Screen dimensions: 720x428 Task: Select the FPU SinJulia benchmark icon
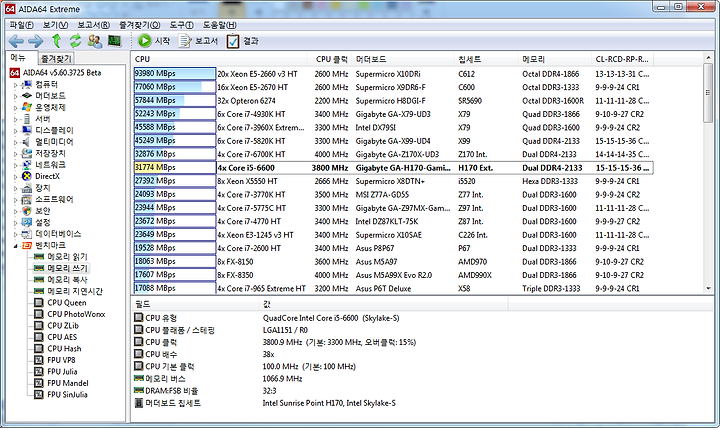pyautogui.click(x=39, y=394)
